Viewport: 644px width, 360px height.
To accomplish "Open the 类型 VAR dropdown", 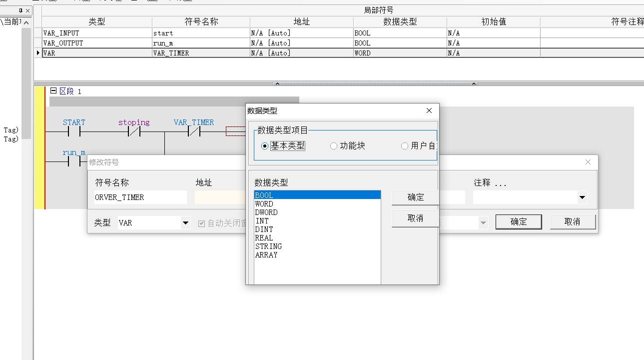I will pyautogui.click(x=185, y=223).
